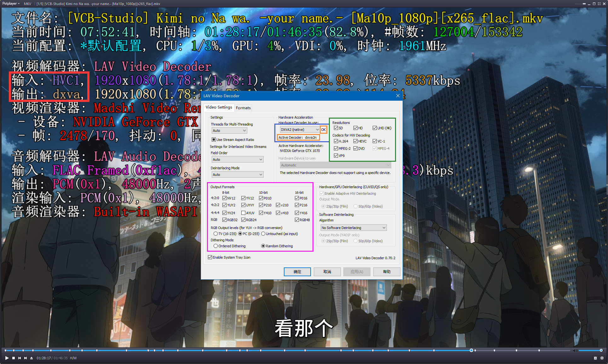Click the Stop playback icon
Image resolution: width=608 pixels, height=364 pixels.
coord(13,358)
